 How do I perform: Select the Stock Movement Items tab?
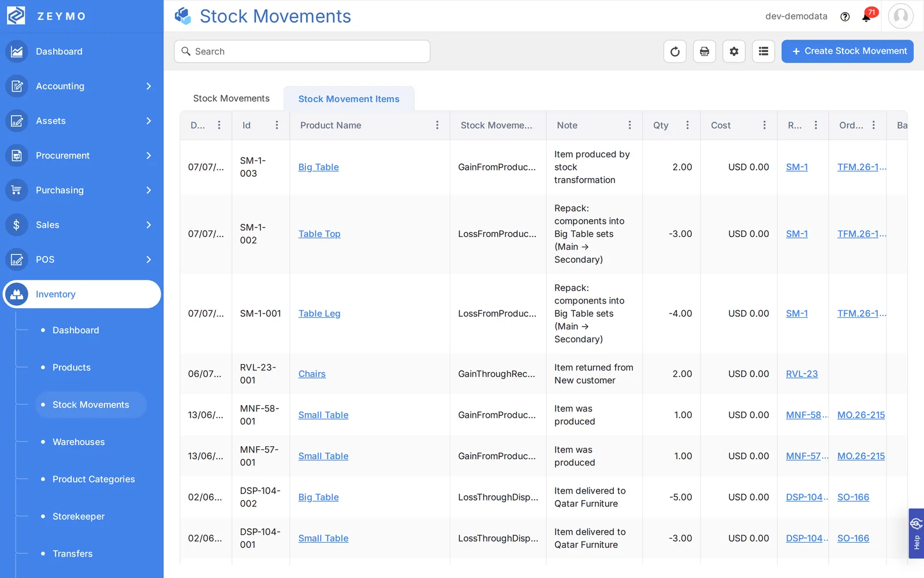[349, 99]
